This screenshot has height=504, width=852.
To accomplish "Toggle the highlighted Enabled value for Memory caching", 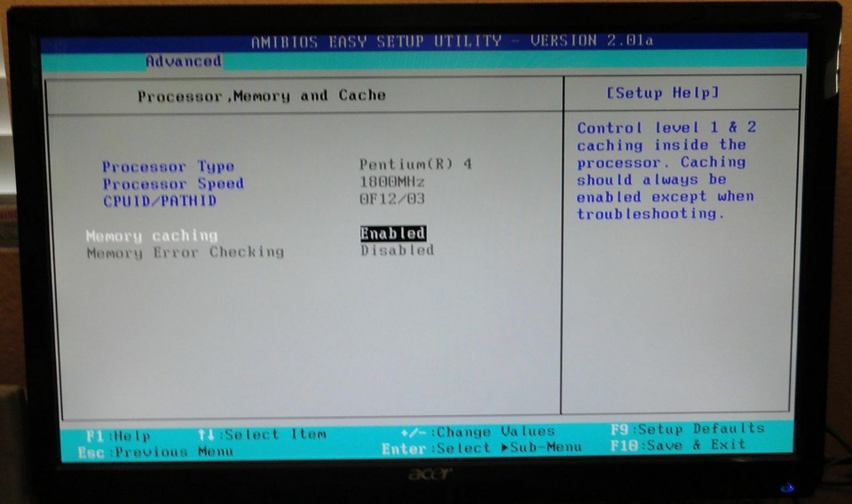I will [x=393, y=233].
